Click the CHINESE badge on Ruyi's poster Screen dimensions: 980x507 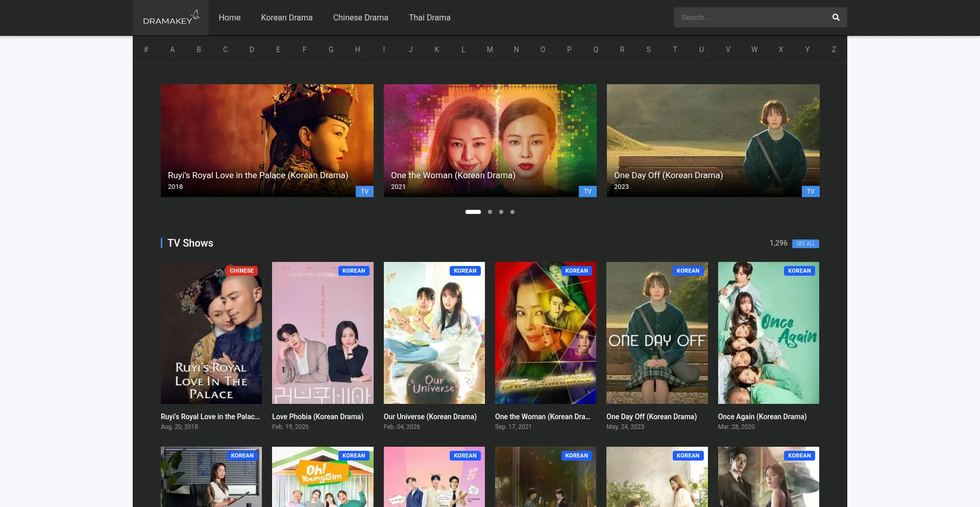[241, 271]
